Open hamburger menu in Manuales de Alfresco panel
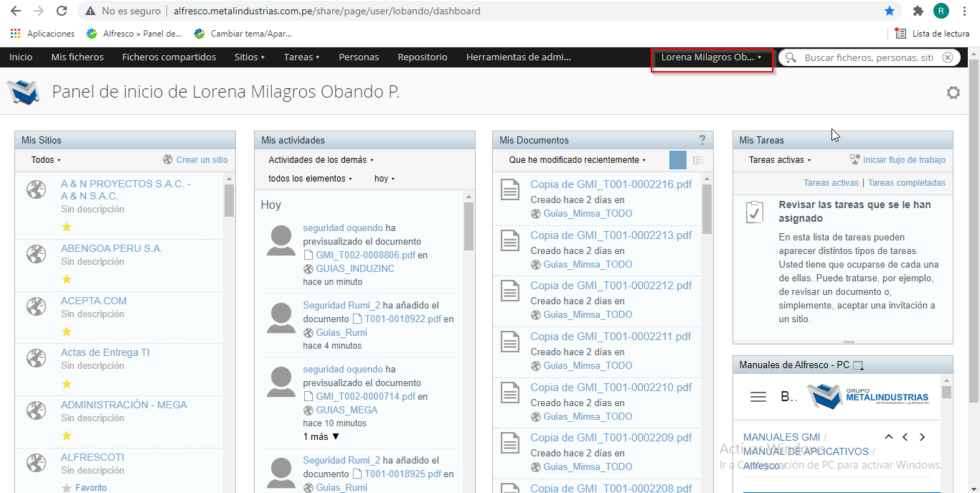The image size is (980, 493). click(x=758, y=397)
